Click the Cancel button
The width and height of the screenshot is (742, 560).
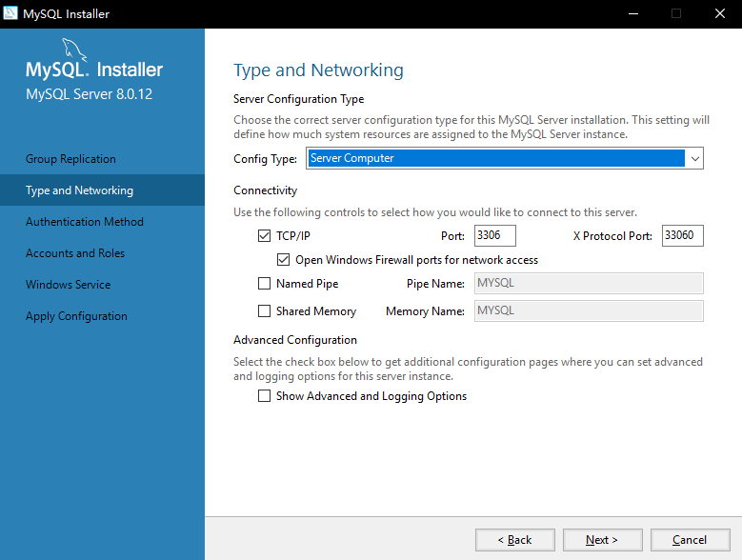[690, 540]
